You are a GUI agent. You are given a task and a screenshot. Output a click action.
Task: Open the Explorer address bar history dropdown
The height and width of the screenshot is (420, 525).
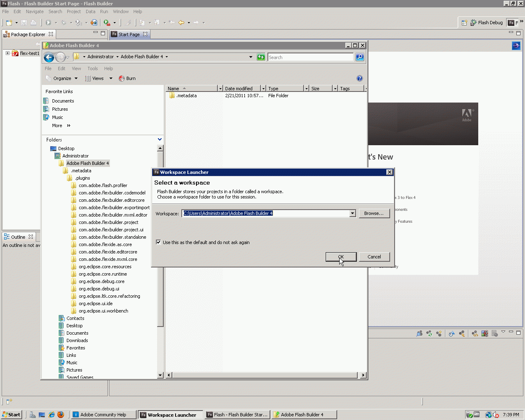[x=251, y=57]
